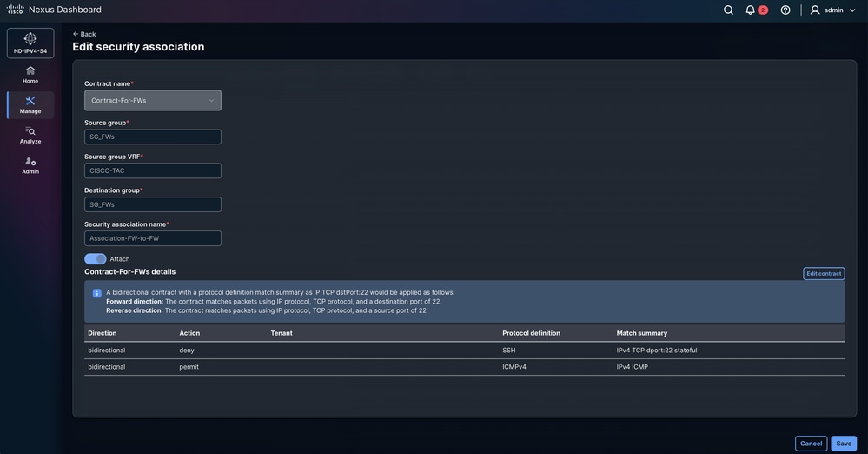Select the 'IPv4 ICMP' match summary cell
The height and width of the screenshot is (454, 868).
[x=633, y=367]
